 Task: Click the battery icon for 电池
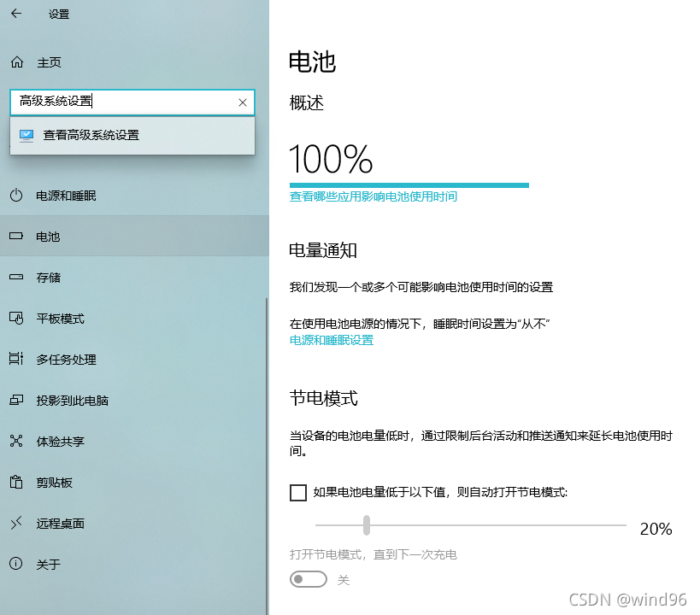(x=16, y=236)
